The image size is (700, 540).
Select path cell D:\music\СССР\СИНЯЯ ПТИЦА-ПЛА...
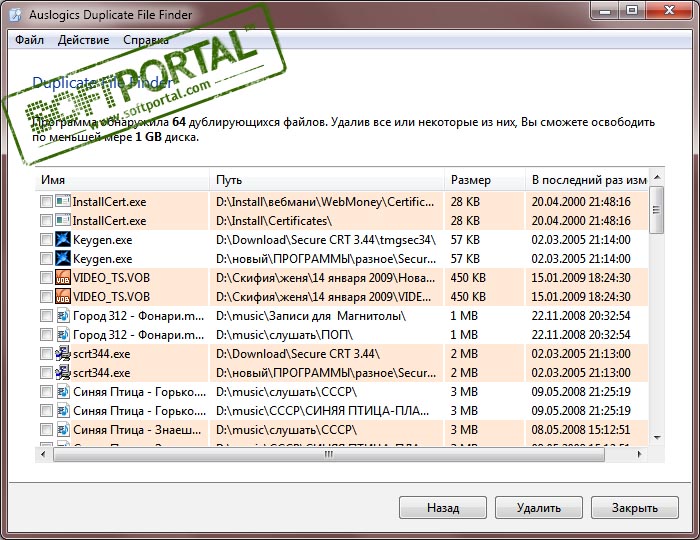327,411
